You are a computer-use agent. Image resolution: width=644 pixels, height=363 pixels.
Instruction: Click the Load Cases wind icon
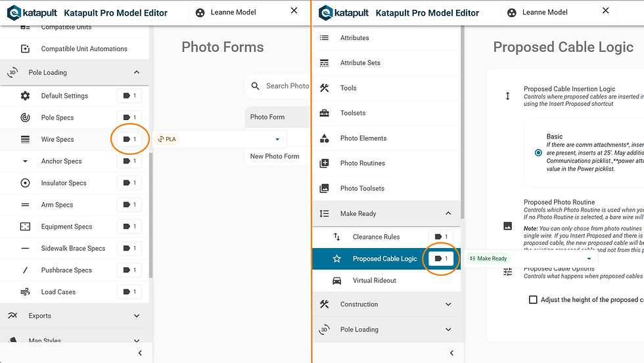tap(25, 291)
